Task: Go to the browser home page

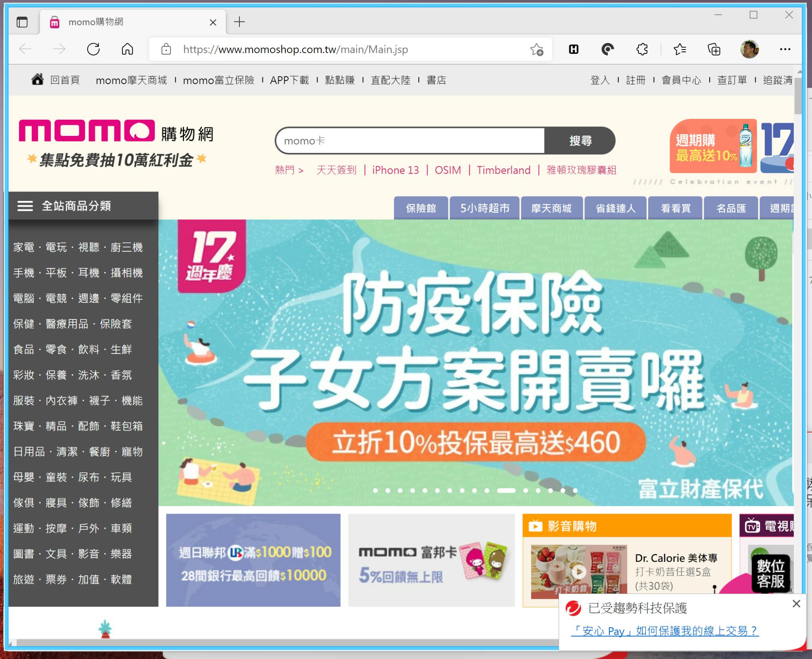Action: tap(127, 50)
